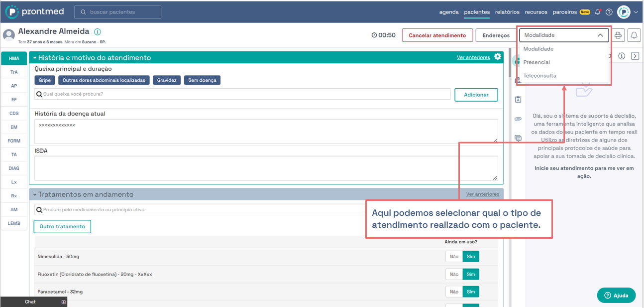This screenshot has width=644, height=308.
Task: Click the ISDA text area
Action: point(266,168)
